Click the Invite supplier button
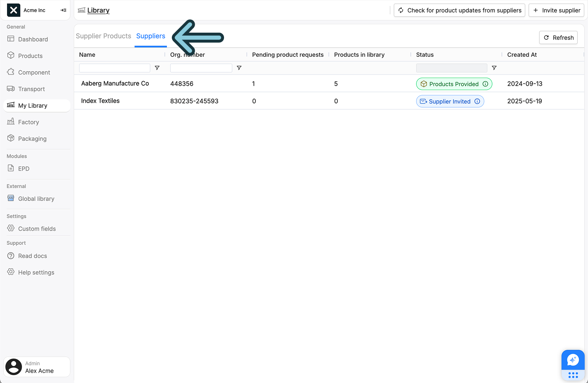This screenshot has height=383, width=588. point(556,10)
